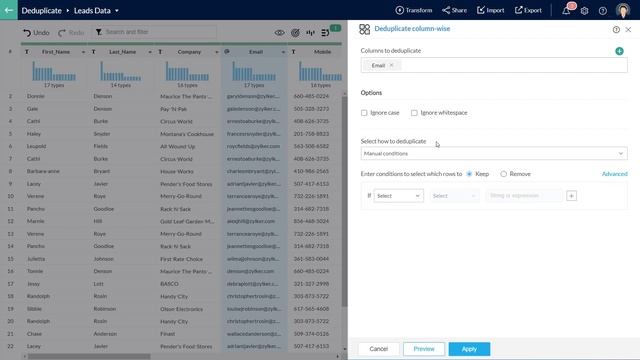Image resolution: width=640 pixels, height=360 pixels.
Task: Click the target icon in data toolbar
Action: click(295, 33)
